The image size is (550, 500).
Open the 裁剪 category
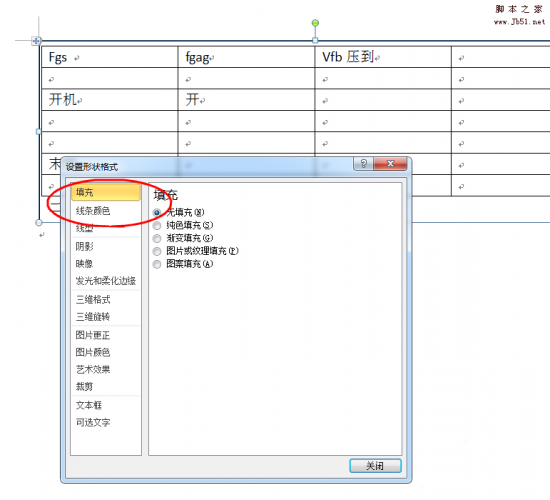[x=106, y=387]
